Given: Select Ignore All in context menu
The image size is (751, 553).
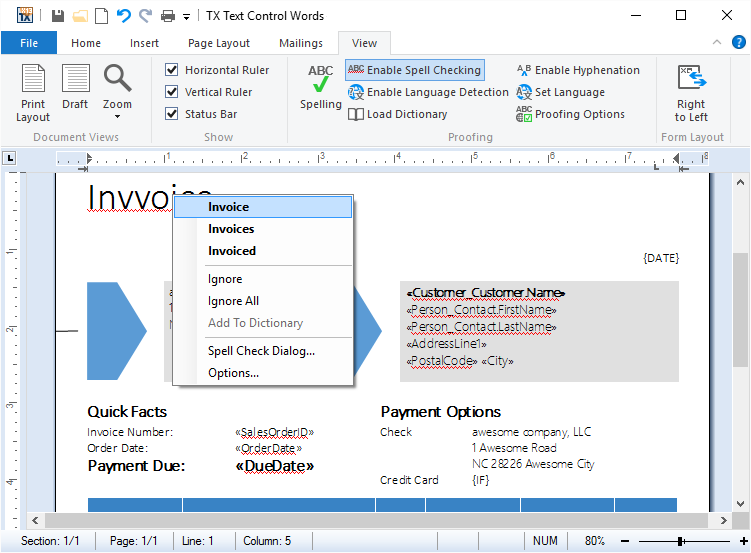Looking at the screenshot, I should [x=233, y=301].
